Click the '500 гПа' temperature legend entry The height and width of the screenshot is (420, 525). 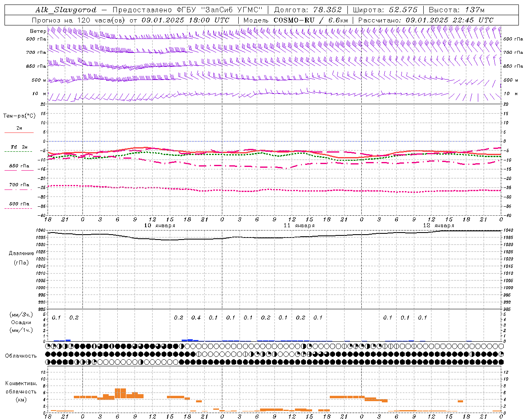click(x=19, y=204)
